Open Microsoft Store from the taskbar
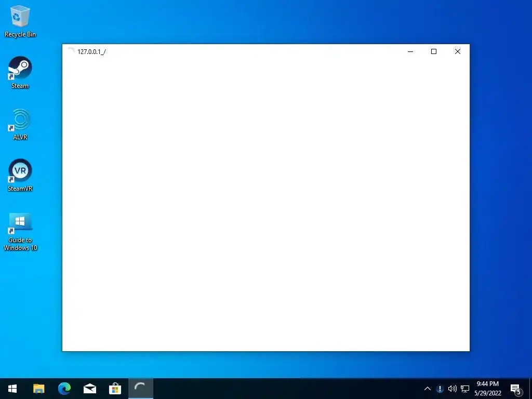 [115, 389]
